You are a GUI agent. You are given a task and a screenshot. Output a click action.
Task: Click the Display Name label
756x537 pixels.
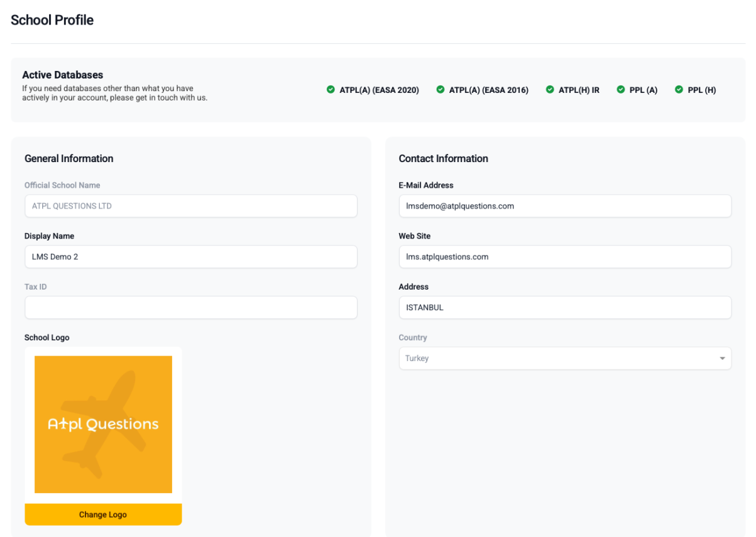click(x=49, y=236)
